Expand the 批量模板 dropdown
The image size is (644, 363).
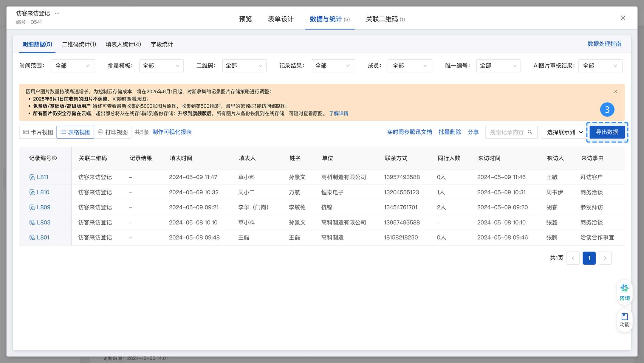point(161,66)
